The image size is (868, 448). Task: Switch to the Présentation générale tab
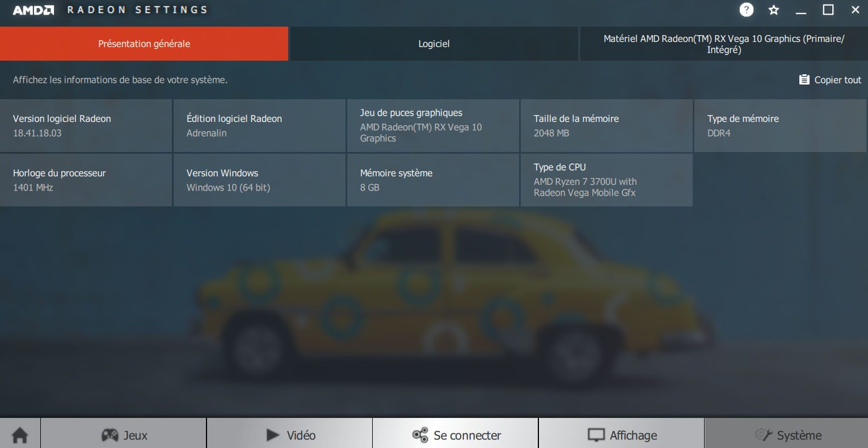pos(144,44)
